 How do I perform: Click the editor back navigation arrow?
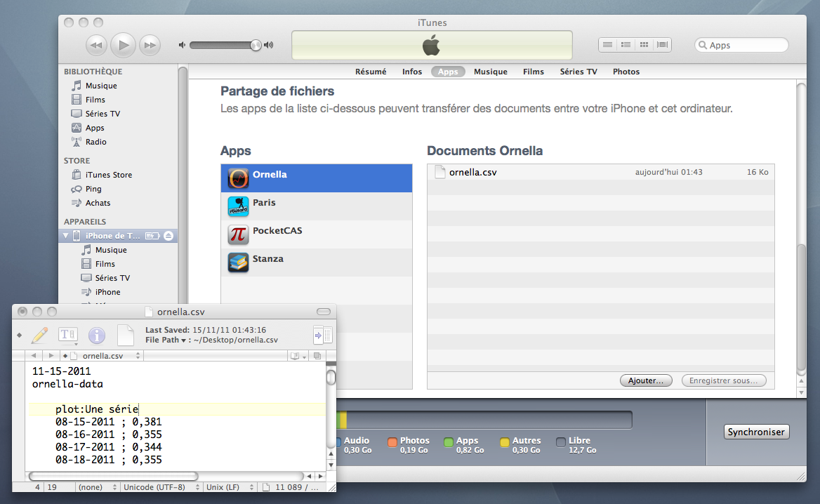point(34,355)
